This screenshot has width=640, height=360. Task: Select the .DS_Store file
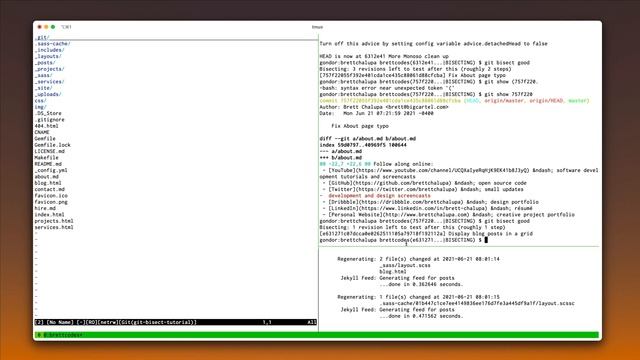pyautogui.click(x=48, y=113)
